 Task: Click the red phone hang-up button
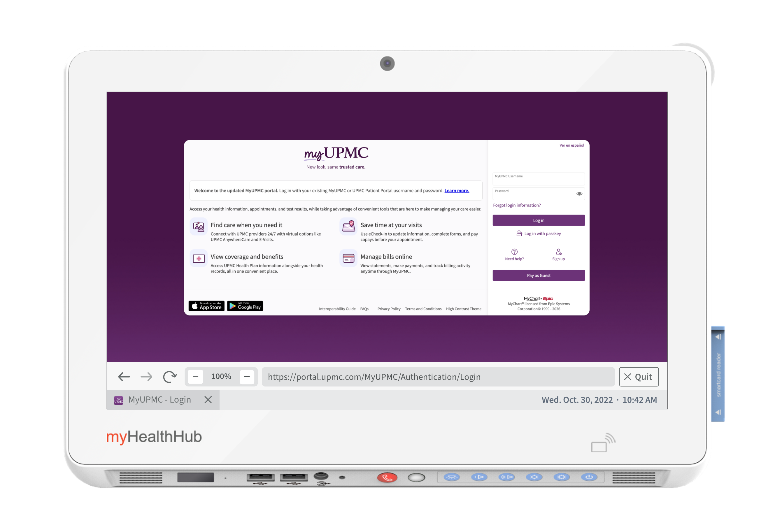(387, 477)
